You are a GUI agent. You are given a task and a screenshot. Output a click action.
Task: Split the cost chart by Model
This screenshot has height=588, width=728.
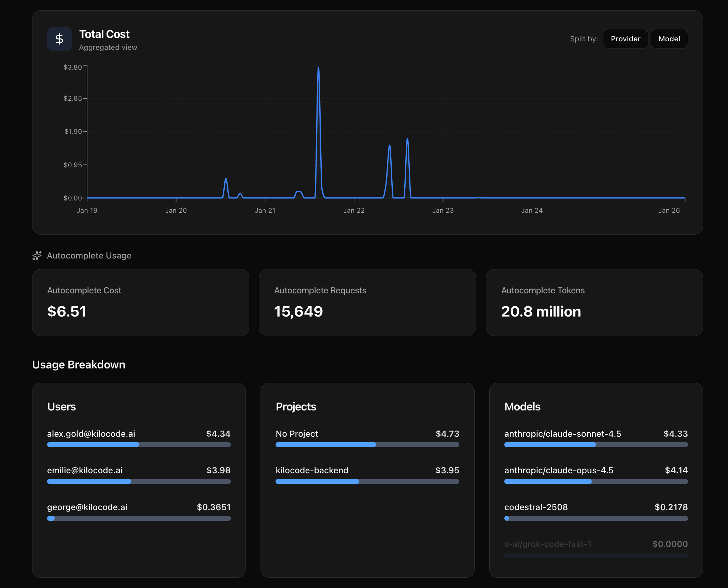tap(669, 39)
